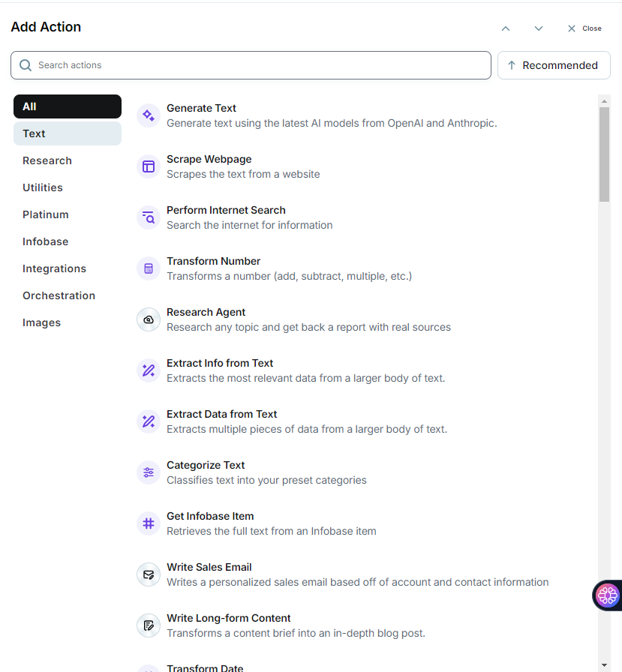Click the Get Infobase Item title

click(x=210, y=516)
